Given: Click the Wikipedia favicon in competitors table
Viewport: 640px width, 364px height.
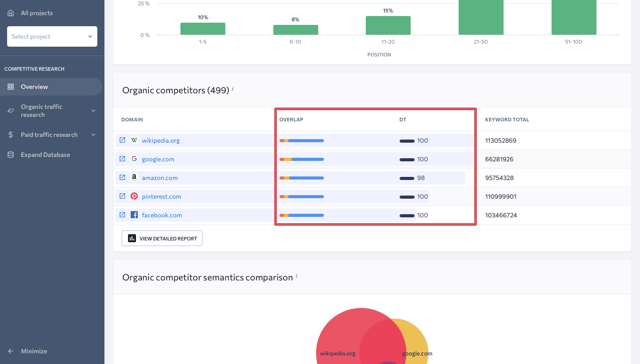Looking at the screenshot, I should tap(134, 140).
